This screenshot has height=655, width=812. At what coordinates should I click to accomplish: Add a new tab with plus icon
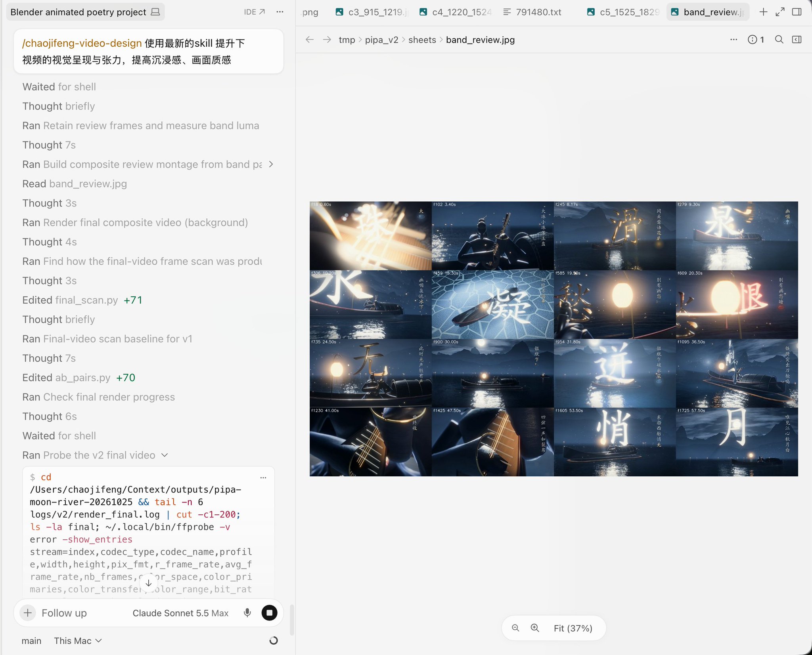coord(763,12)
